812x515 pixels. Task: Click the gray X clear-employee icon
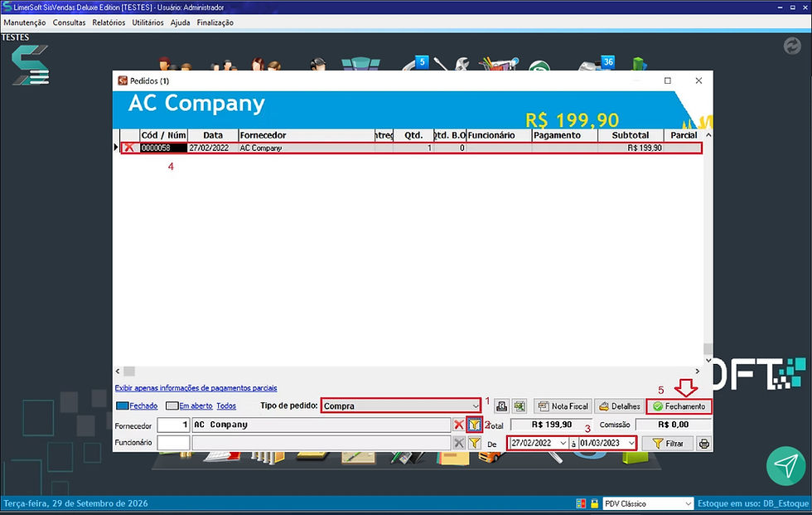pos(458,443)
